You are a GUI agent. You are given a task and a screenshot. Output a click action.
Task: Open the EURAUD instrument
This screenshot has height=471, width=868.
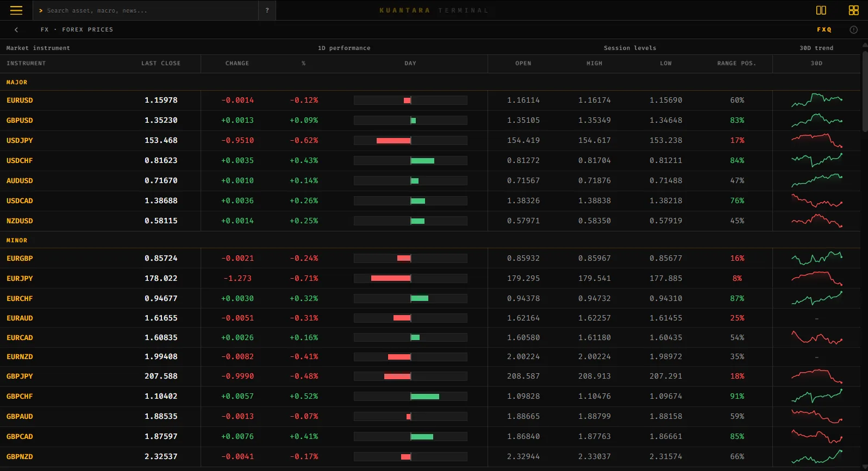(20, 318)
